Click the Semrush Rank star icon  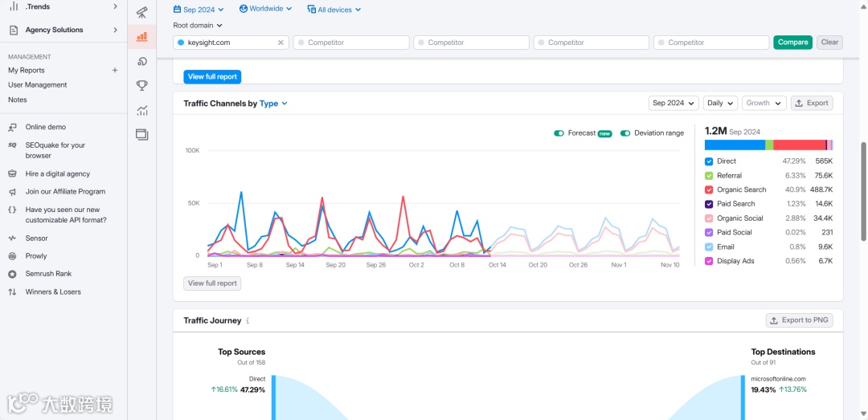tap(12, 274)
